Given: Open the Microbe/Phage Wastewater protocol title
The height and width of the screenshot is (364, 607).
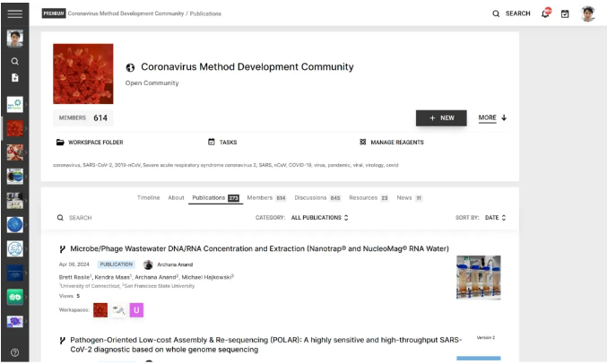Looking at the screenshot, I should pos(259,248).
